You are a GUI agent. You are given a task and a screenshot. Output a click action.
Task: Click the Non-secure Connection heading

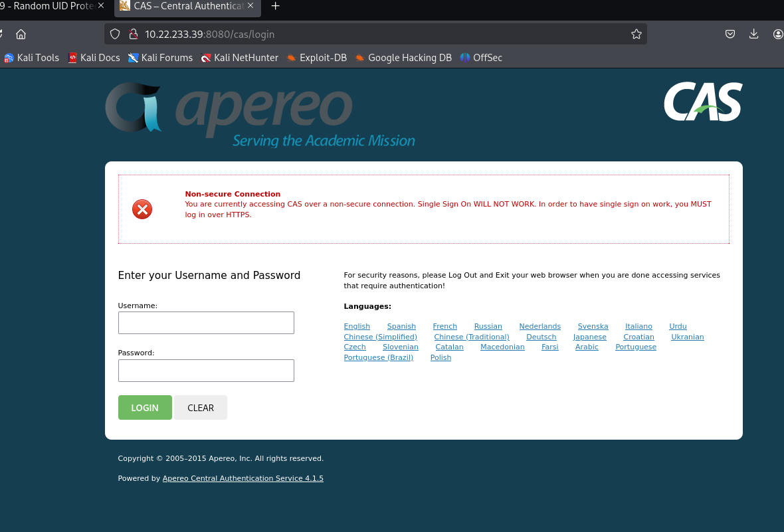click(x=233, y=194)
